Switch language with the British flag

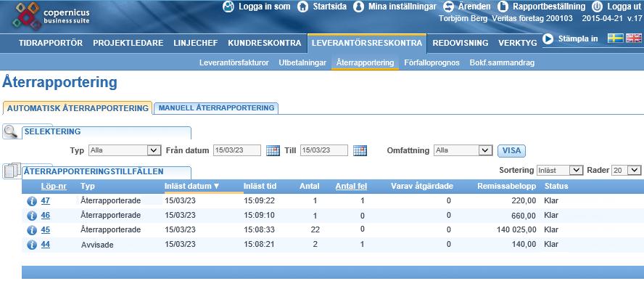[633, 38]
